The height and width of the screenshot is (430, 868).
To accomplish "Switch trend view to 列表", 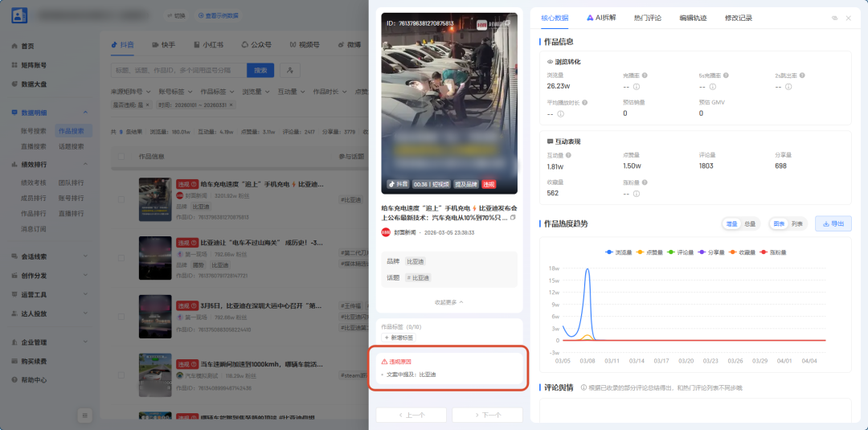I will pos(796,223).
